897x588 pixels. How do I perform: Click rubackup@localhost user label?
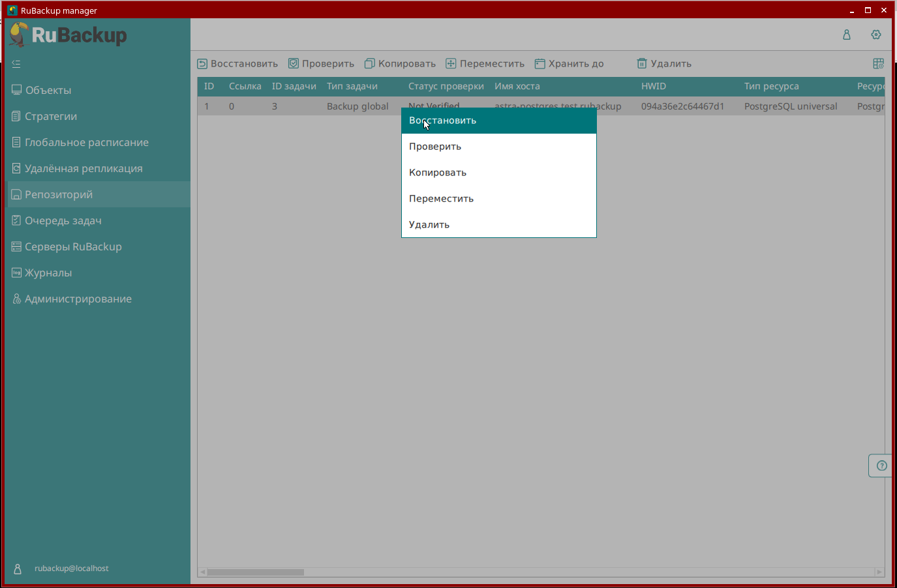[72, 568]
